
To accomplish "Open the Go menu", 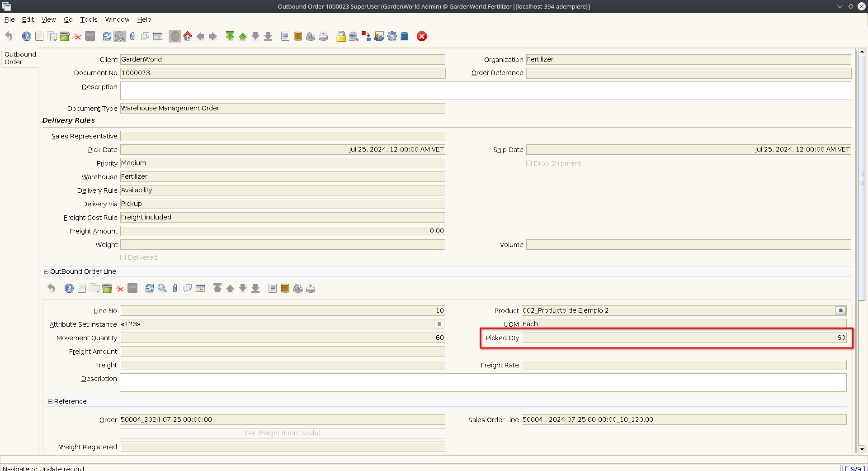I will 68,19.
